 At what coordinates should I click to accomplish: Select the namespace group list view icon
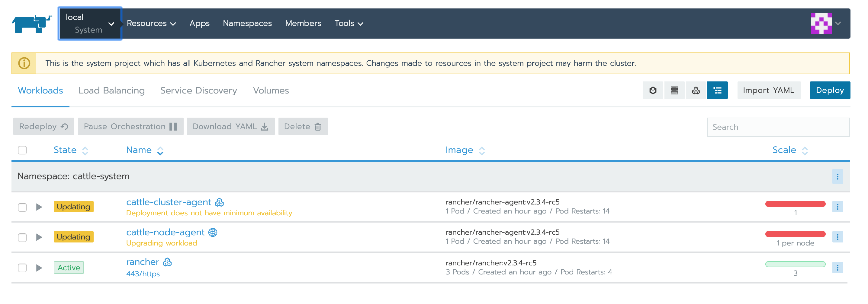click(717, 90)
